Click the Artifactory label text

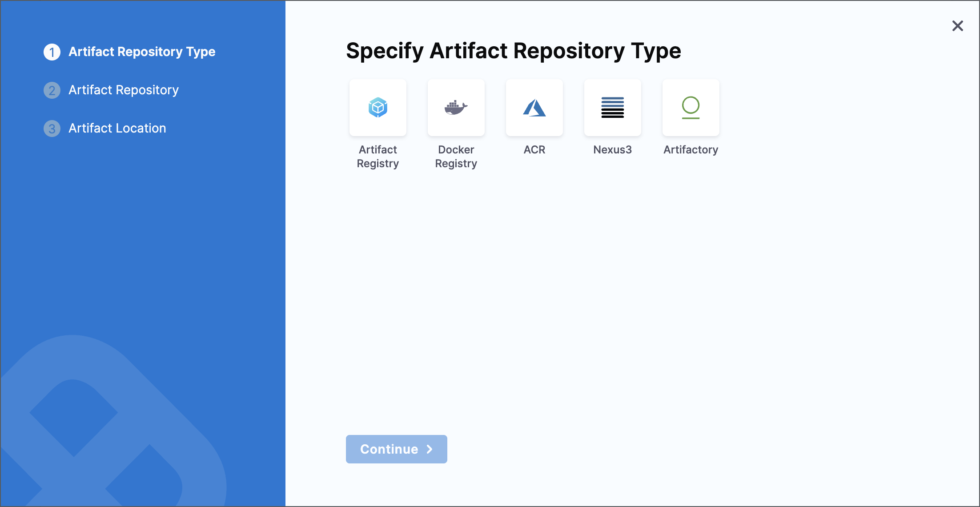click(691, 150)
